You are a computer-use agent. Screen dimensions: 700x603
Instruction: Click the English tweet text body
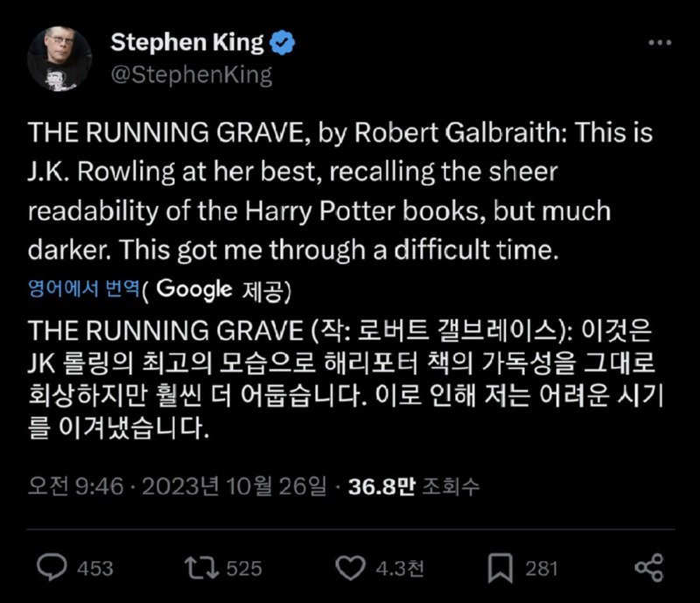[x=340, y=191]
